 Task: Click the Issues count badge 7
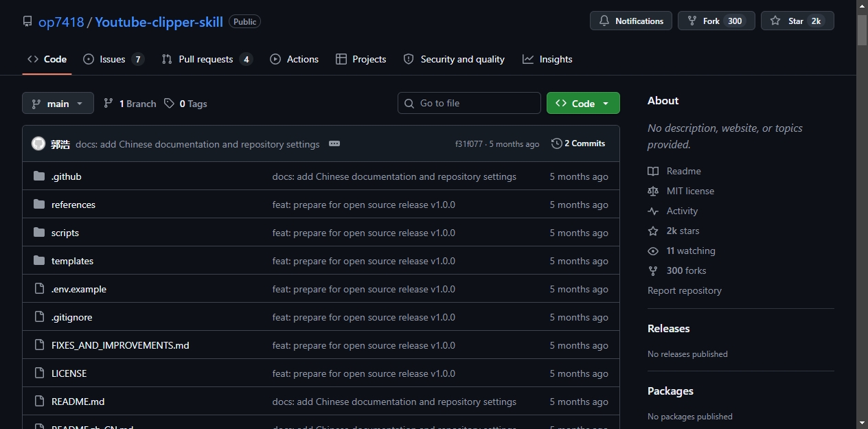[138, 59]
